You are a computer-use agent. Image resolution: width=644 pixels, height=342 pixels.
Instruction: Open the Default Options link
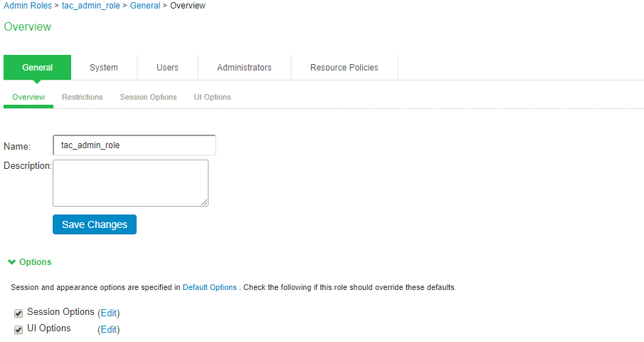click(209, 288)
